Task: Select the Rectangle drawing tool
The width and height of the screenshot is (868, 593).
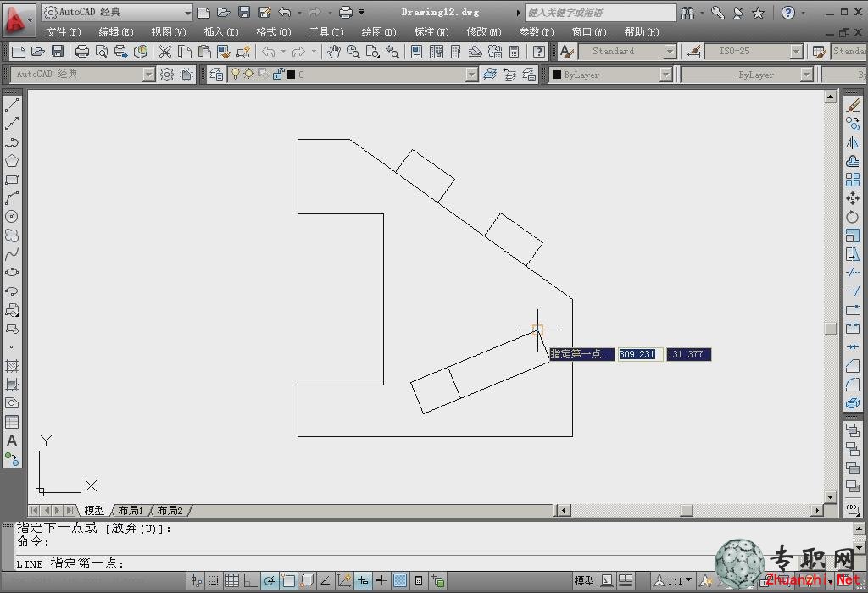Action: (12, 180)
